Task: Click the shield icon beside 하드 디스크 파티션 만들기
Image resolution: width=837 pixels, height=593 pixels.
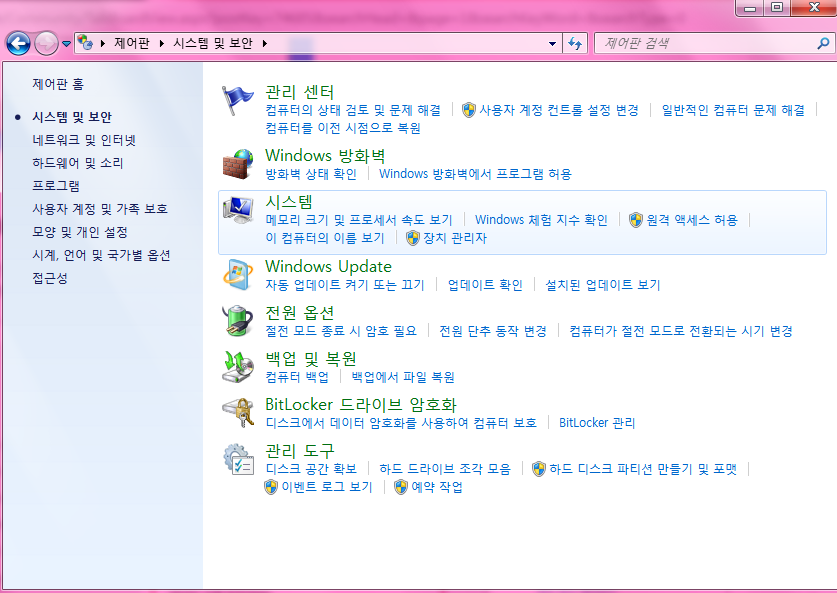Action: (539, 469)
